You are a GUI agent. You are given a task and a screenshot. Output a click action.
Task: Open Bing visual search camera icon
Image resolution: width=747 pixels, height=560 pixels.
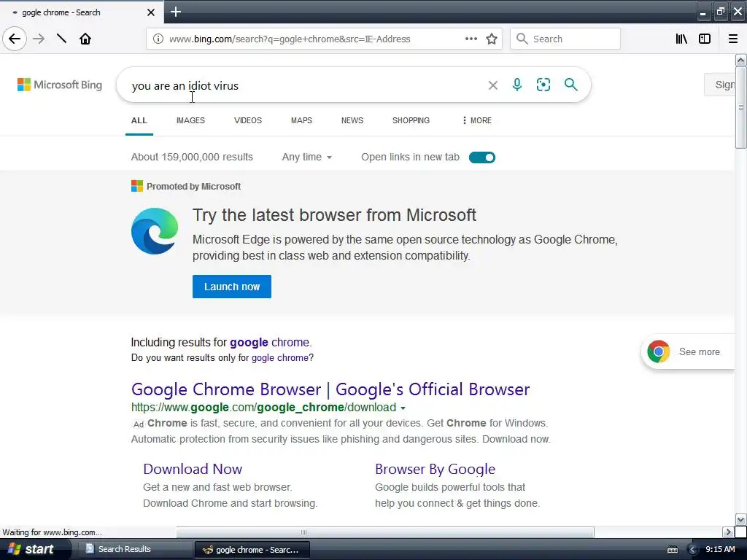[x=543, y=85]
